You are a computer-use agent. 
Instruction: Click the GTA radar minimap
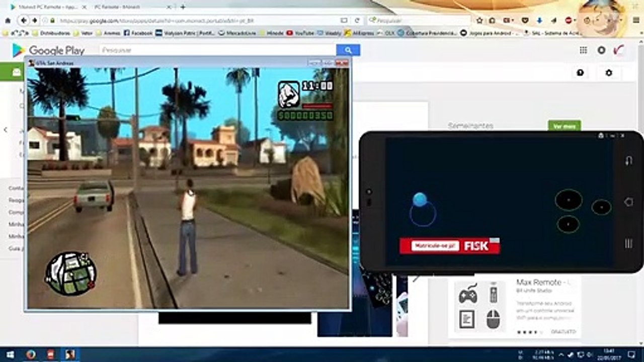point(70,273)
